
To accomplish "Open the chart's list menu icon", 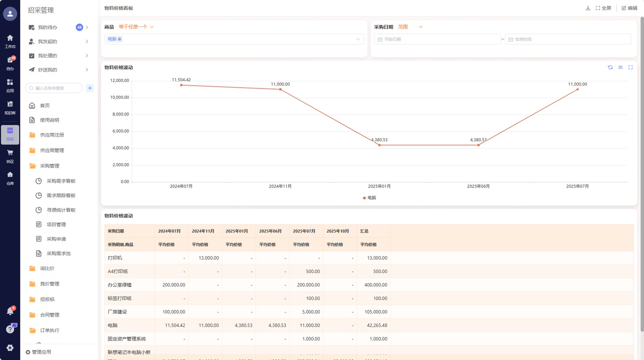I will (x=620, y=67).
